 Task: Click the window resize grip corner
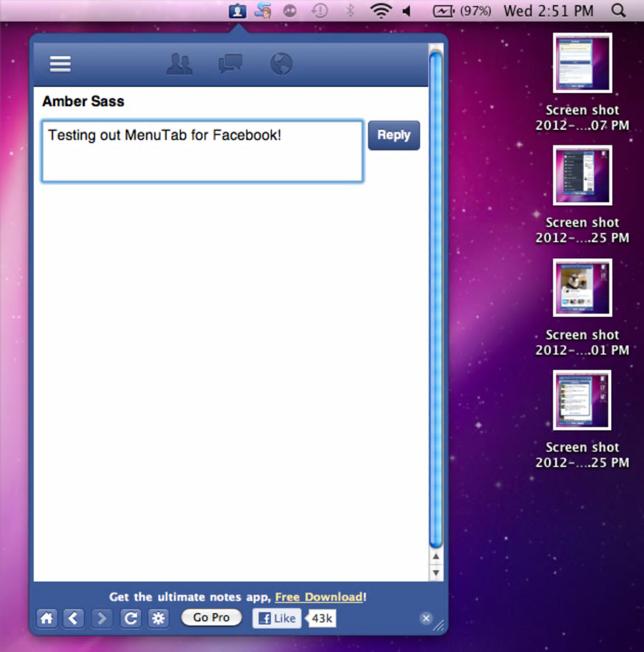click(438, 625)
